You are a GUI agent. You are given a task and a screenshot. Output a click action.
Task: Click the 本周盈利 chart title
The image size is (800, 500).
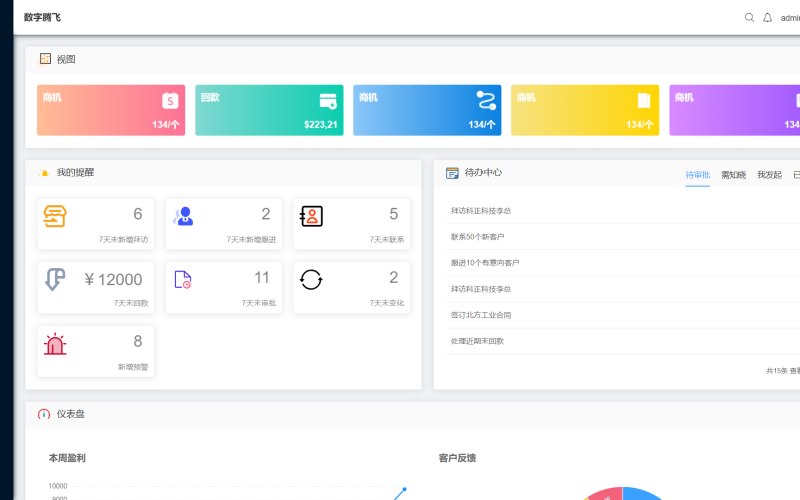pyautogui.click(x=67, y=458)
